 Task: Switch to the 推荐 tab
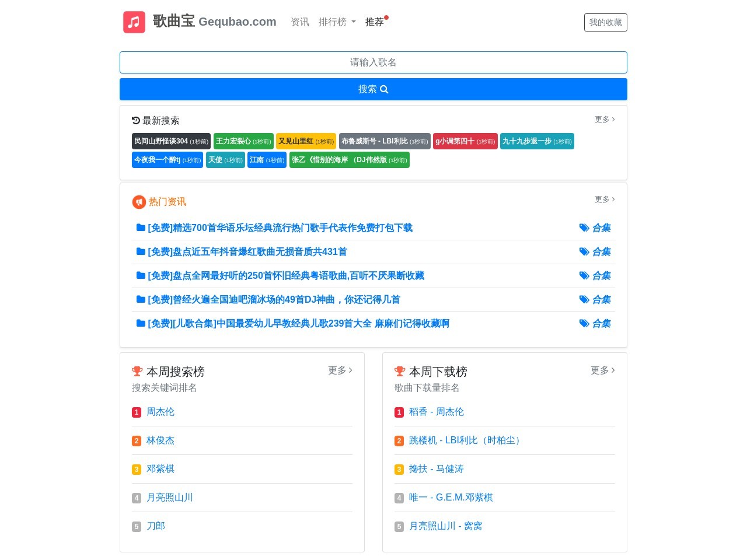click(375, 22)
